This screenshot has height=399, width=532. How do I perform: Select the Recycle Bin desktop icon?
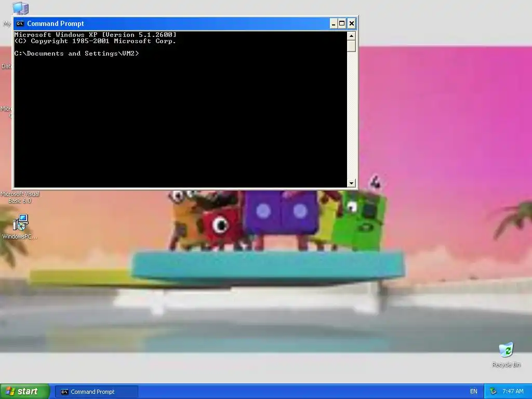click(x=506, y=354)
